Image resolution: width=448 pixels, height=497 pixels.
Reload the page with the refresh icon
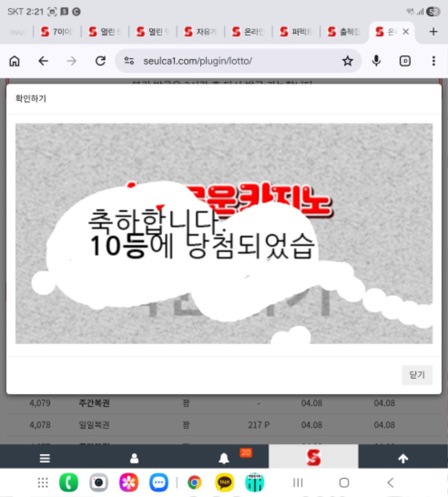100,61
